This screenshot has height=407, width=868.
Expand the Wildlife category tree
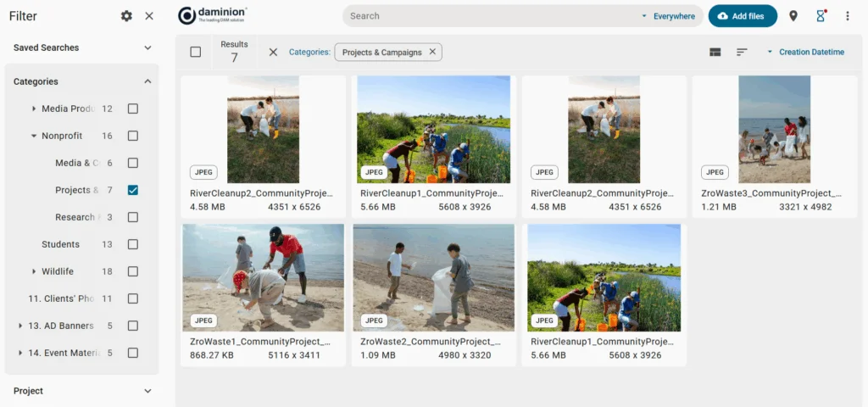34,272
